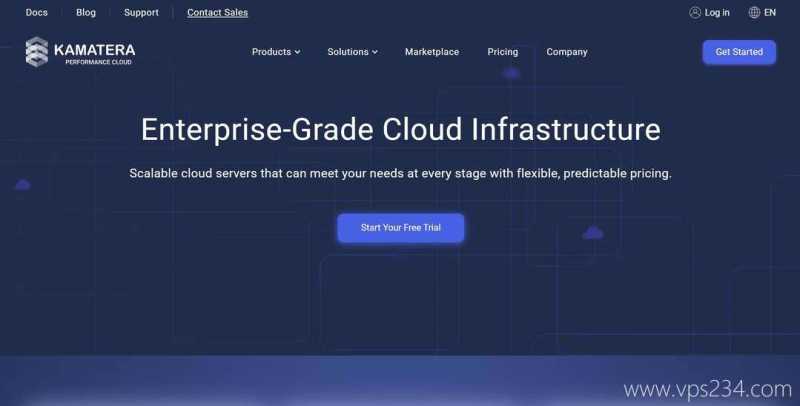The image size is (800, 406).
Task: Click the 'Scalable cloud servers' subtitle text
Action: click(401, 173)
